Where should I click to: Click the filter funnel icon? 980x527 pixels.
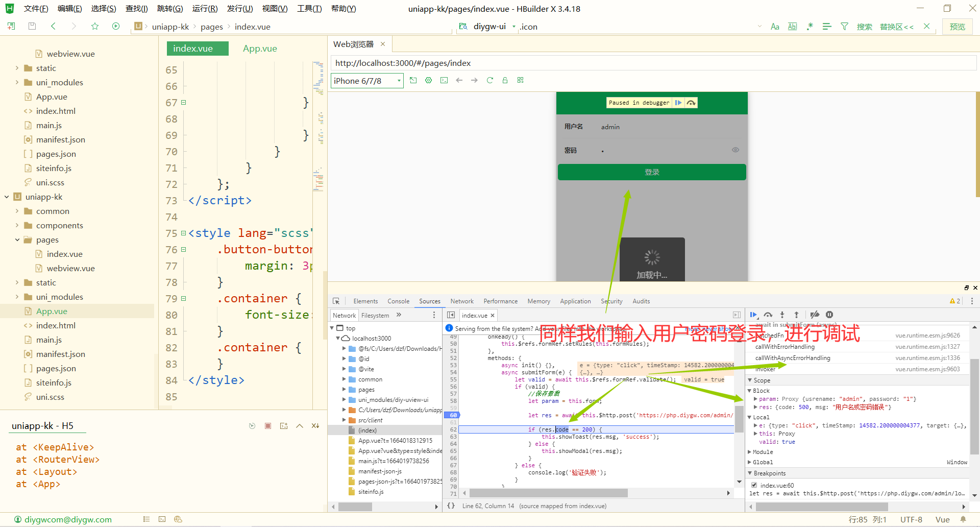[x=844, y=27]
